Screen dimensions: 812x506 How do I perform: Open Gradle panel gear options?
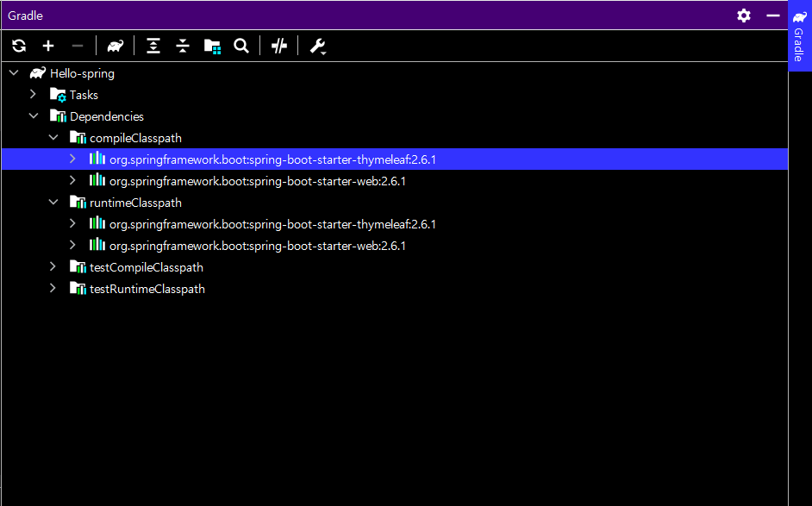click(744, 16)
